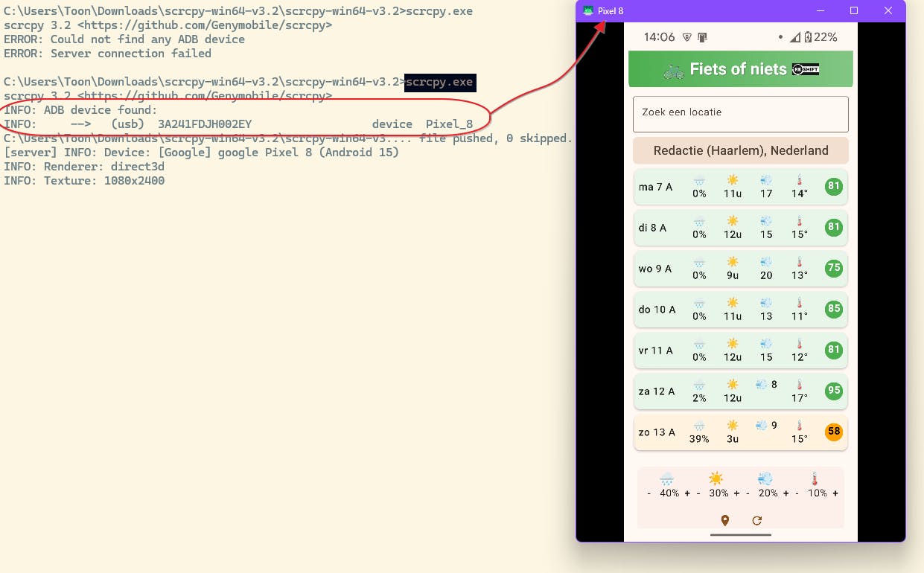Image resolution: width=924 pixels, height=573 pixels.
Task: Click the Android gesture navigation bar
Action: pyautogui.click(x=741, y=534)
